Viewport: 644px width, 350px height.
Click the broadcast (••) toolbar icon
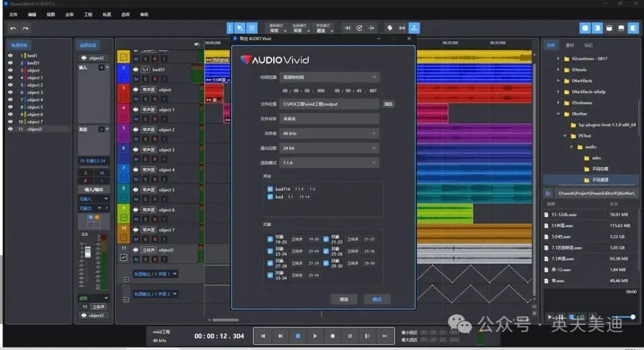click(x=402, y=28)
